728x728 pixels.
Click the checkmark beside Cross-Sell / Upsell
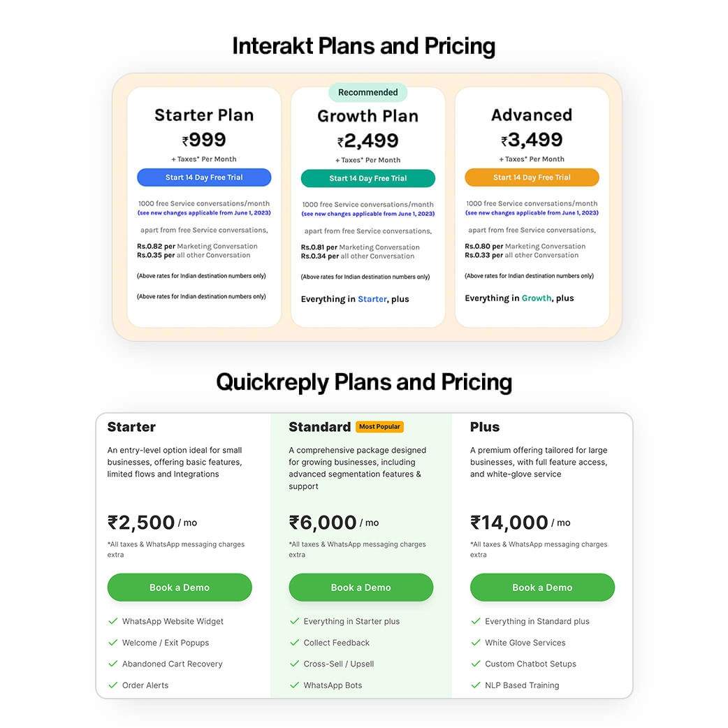coord(294,664)
